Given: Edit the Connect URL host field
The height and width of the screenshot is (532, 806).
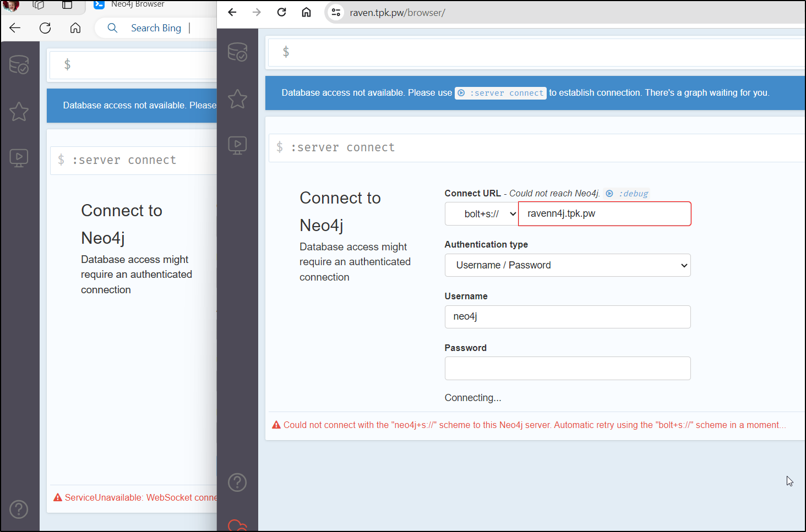Looking at the screenshot, I should tap(604, 213).
